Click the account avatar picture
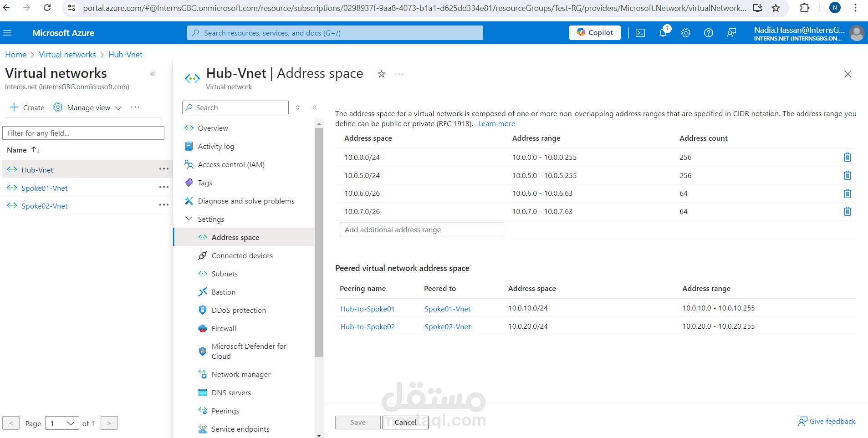This screenshot has height=438, width=868. 857,33
